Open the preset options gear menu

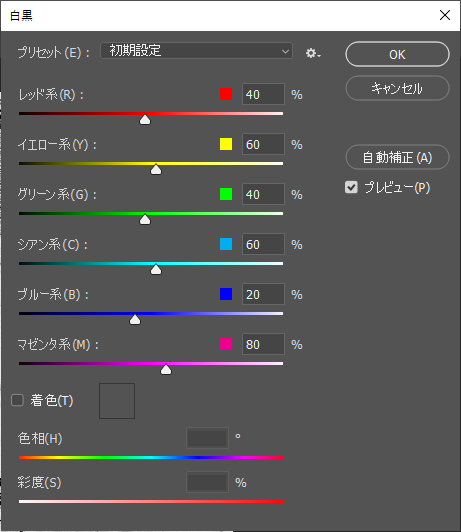313,53
